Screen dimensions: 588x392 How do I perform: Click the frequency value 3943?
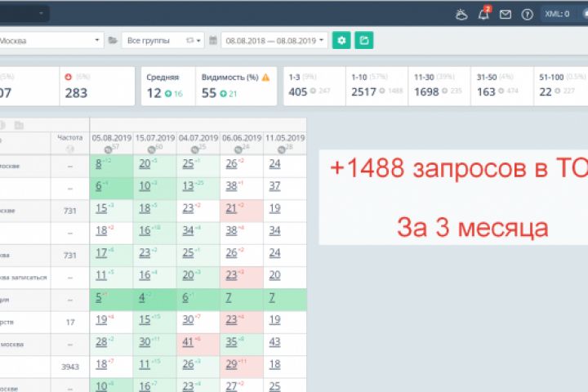[x=70, y=367]
